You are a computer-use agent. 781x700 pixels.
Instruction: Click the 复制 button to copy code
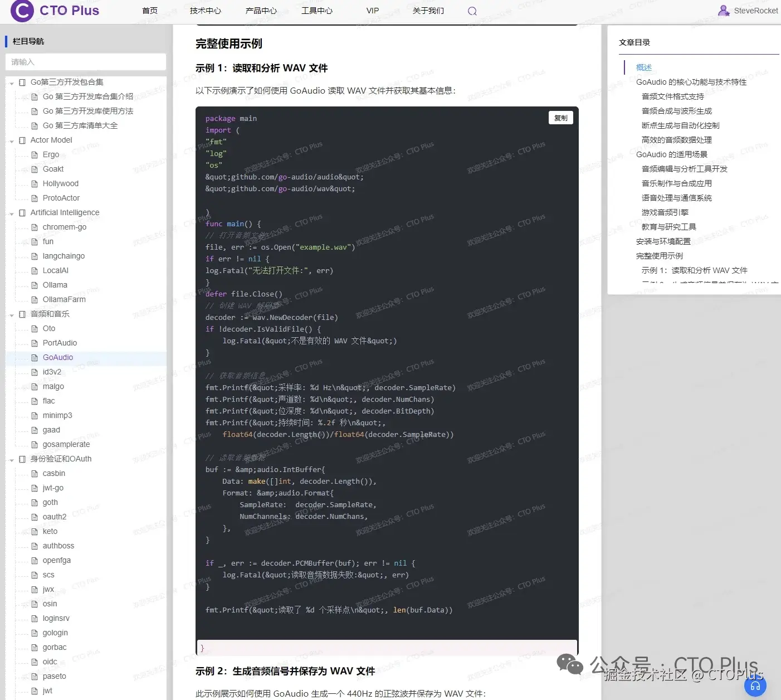561,118
